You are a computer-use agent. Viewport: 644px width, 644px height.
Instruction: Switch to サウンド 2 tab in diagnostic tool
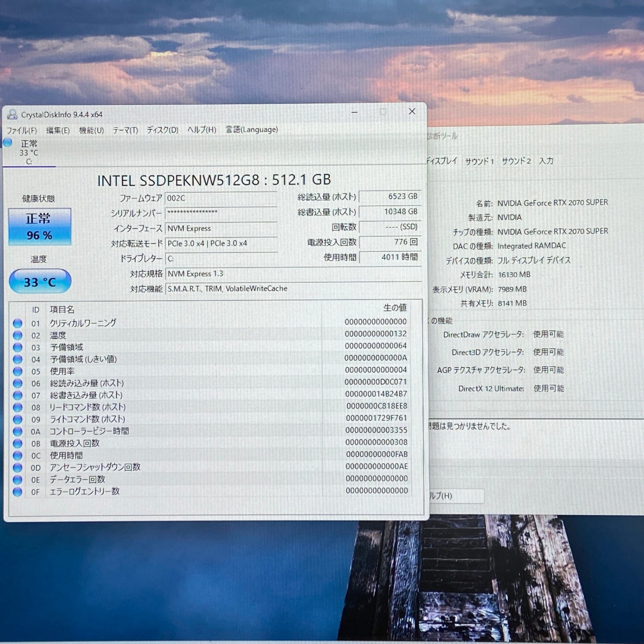pos(517,161)
